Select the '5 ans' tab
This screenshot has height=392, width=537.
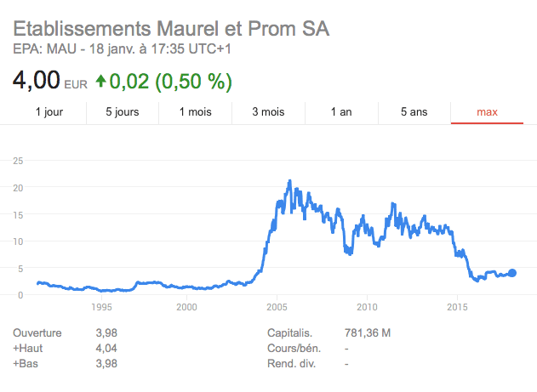tap(414, 111)
